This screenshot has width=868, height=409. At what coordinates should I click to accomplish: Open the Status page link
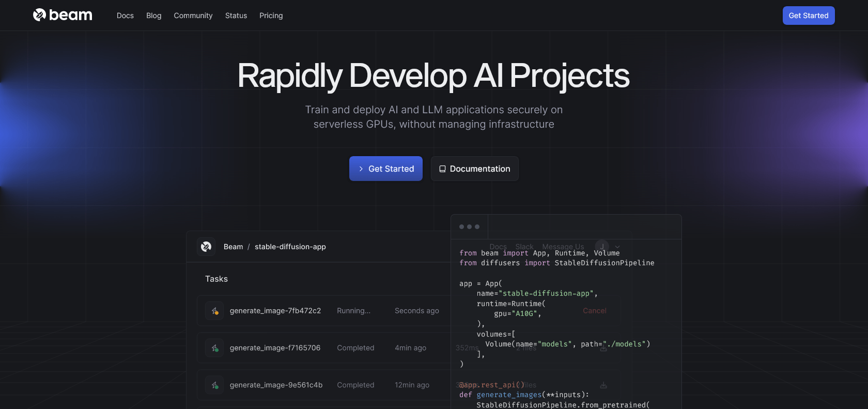236,16
